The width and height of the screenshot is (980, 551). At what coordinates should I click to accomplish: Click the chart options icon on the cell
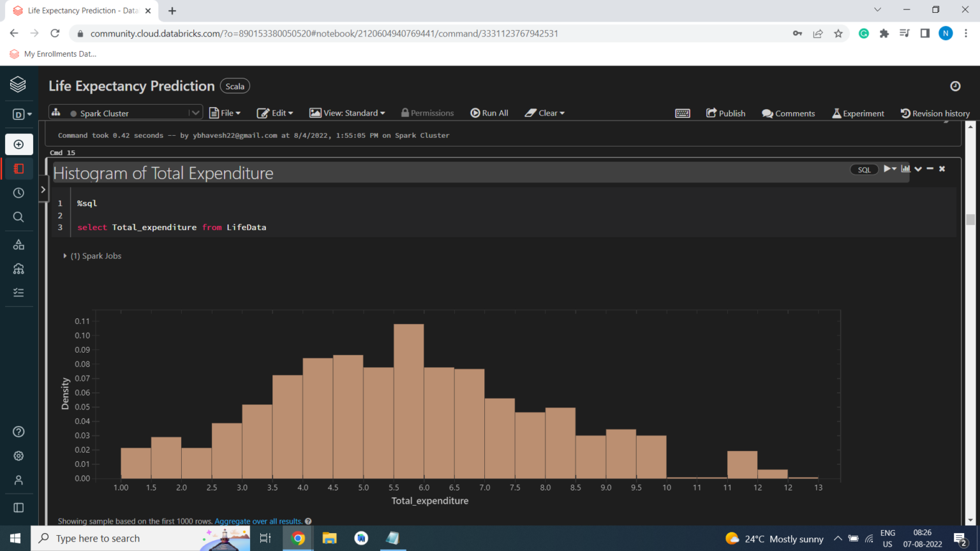coord(905,168)
